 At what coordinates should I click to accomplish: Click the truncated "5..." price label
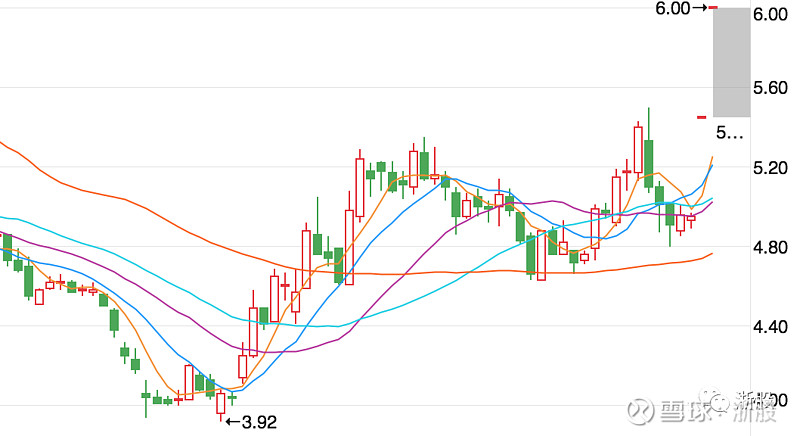point(730,132)
